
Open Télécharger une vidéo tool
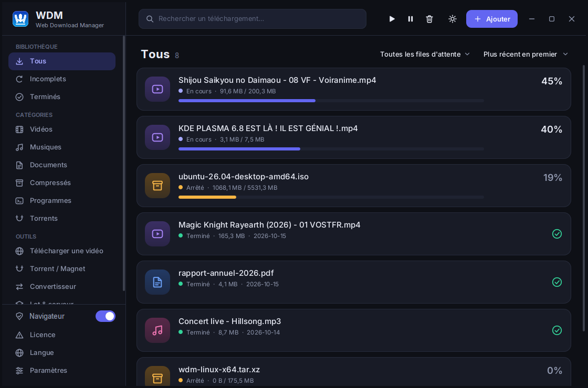pyautogui.click(x=62, y=251)
